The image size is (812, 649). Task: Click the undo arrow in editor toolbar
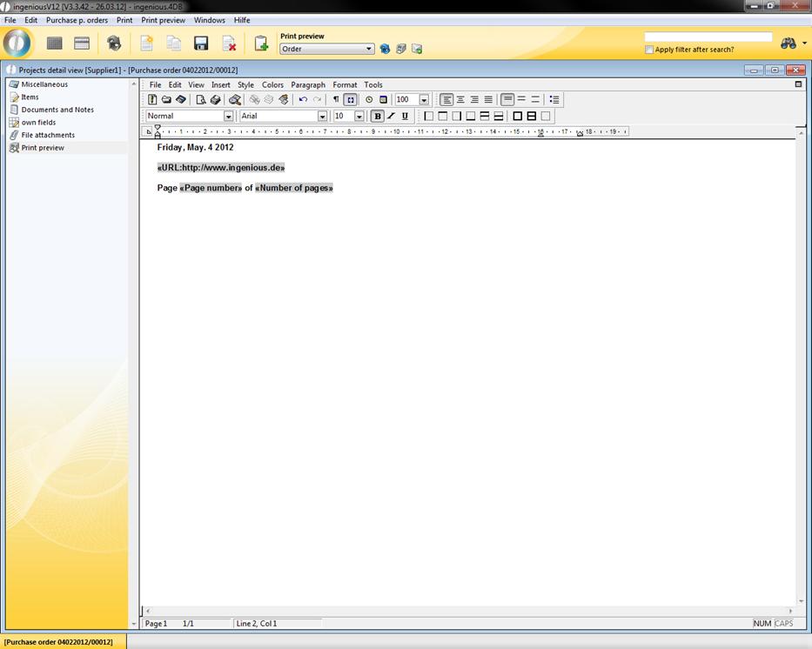pos(303,100)
